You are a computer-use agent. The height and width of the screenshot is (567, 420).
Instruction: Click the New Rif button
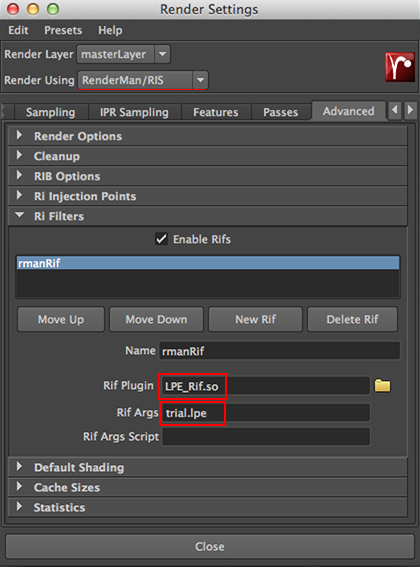point(255,319)
